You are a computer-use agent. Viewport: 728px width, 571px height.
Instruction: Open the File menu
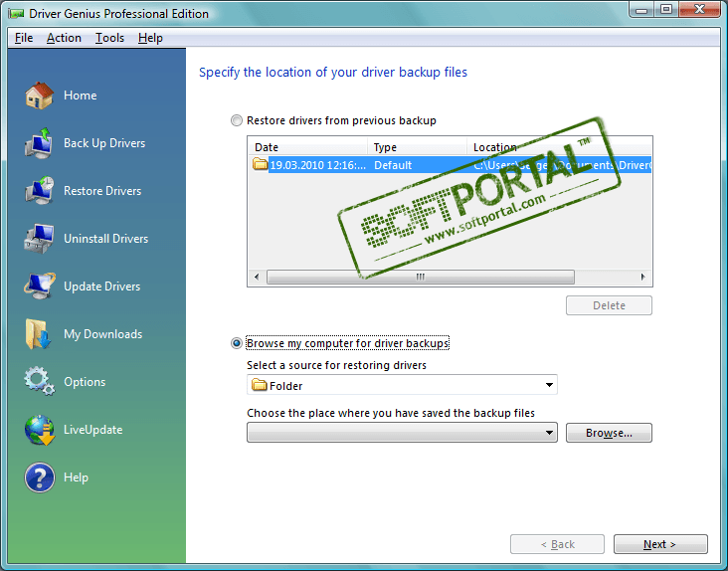pos(24,38)
